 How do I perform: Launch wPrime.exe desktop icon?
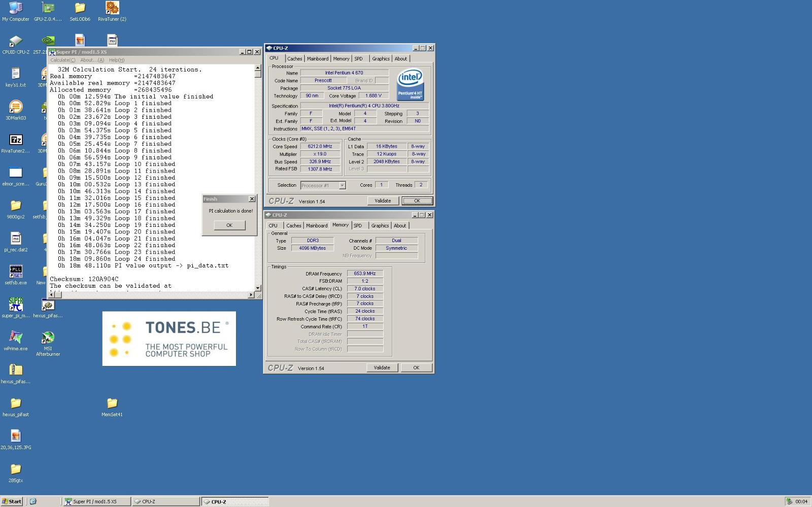click(16, 341)
